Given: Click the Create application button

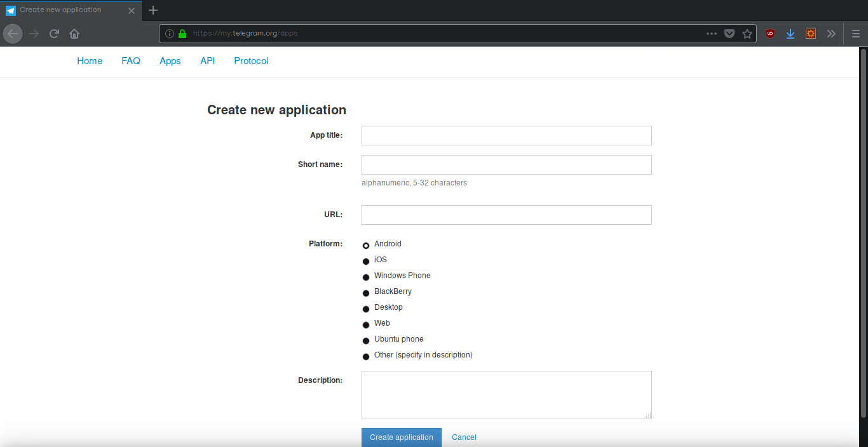Looking at the screenshot, I should [x=401, y=437].
